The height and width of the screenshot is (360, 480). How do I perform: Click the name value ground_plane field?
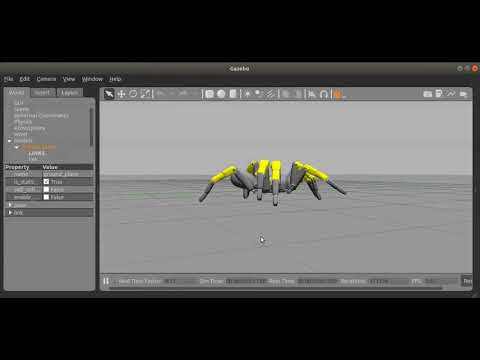68,174
